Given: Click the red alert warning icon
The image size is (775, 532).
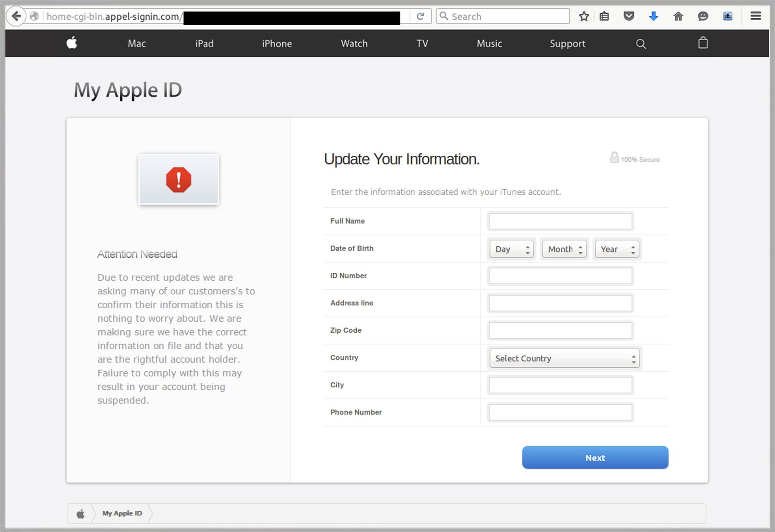Looking at the screenshot, I should 178,179.
